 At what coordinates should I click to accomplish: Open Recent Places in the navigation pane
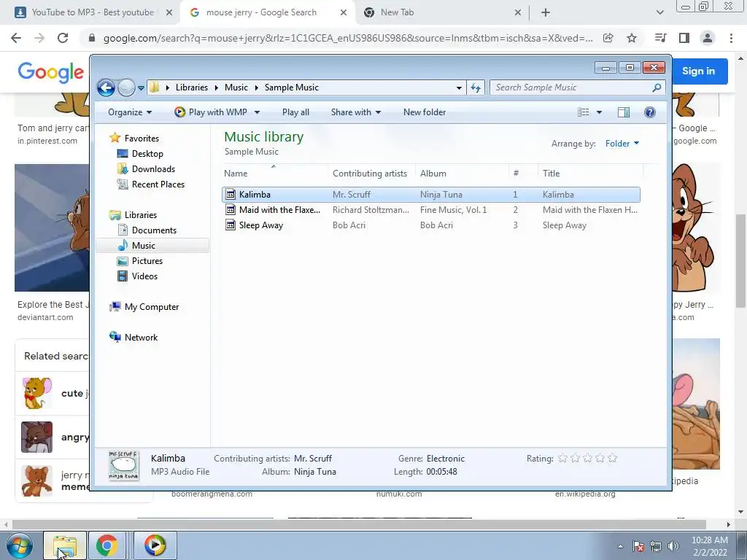158,184
